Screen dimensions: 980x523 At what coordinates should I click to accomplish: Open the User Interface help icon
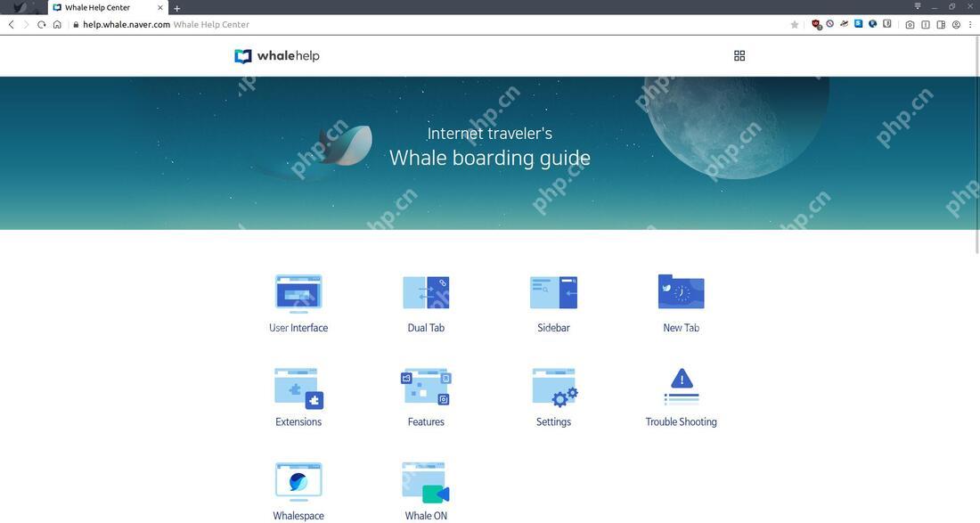pyautogui.click(x=298, y=293)
